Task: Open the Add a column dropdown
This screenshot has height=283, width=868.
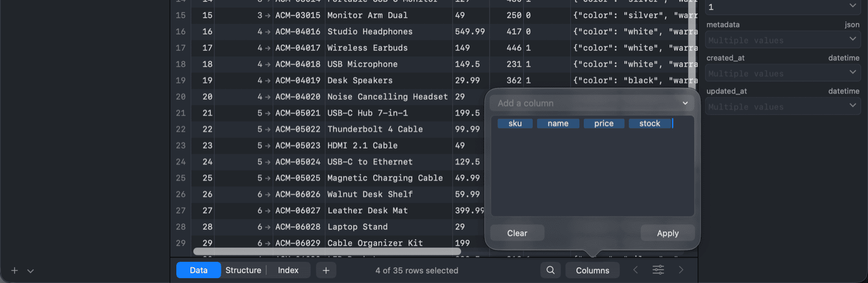Action: (x=592, y=103)
